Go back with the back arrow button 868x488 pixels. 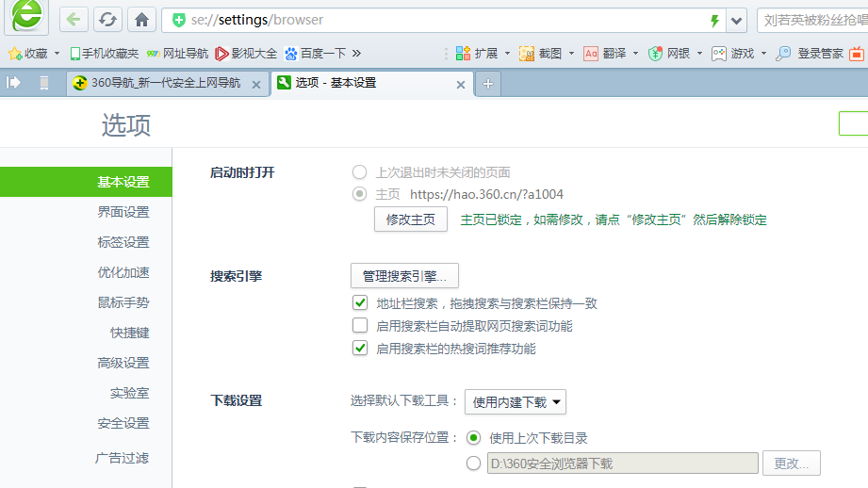[x=74, y=20]
